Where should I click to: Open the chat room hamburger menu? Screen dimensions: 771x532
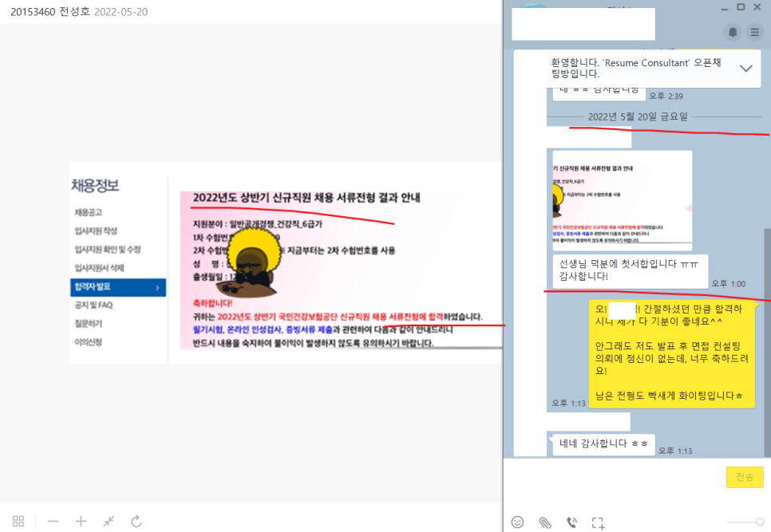click(x=755, y=33)
